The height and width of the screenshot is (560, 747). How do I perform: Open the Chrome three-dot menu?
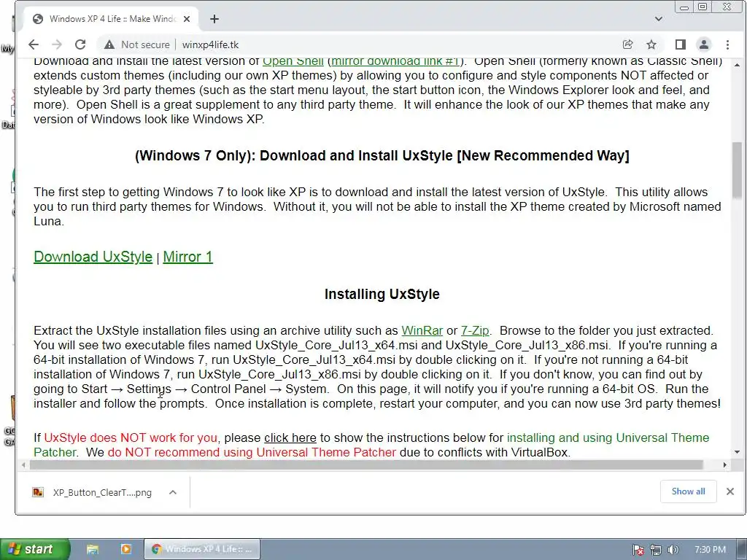click(x=727, y=44)
